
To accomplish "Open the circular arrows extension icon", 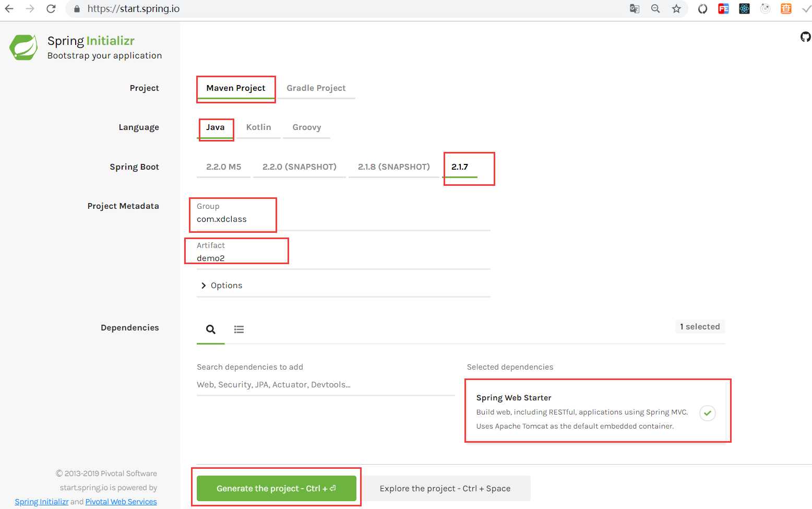I will click(x=703, y=9).
